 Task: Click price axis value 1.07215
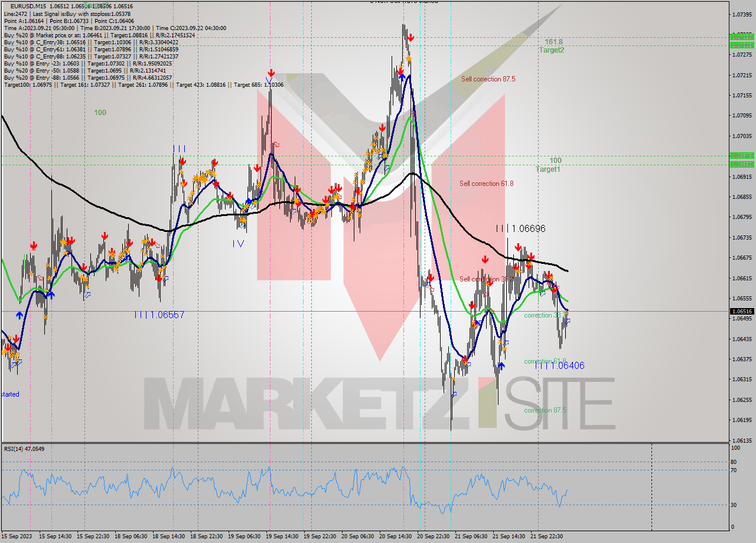pyautogui.click(x=742, y=75)
